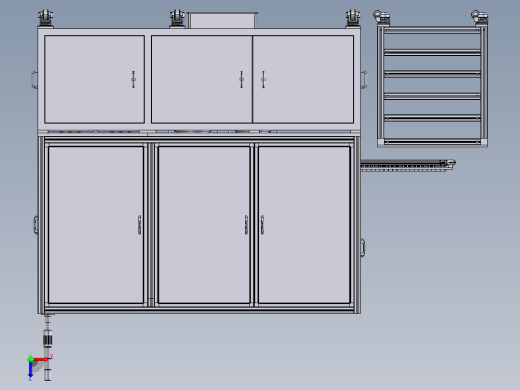Pick the handle on the lower left door
This screenshot has height=390, width=520.
[139, 225]
